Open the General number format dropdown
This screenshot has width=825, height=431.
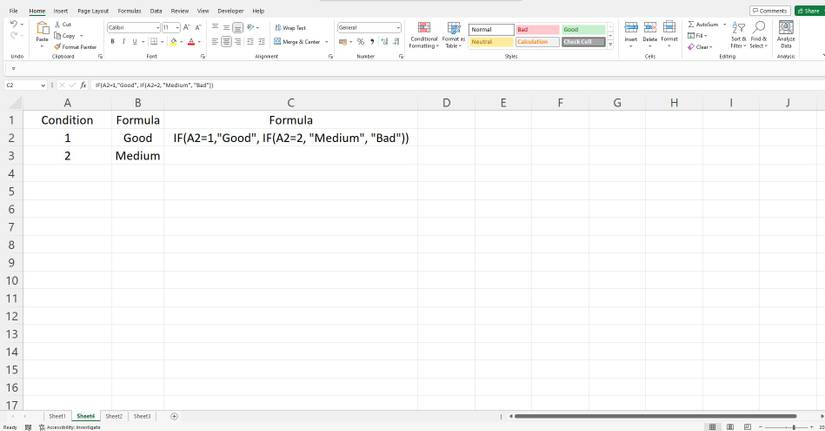pyautogui.click(x=398, y=28)
